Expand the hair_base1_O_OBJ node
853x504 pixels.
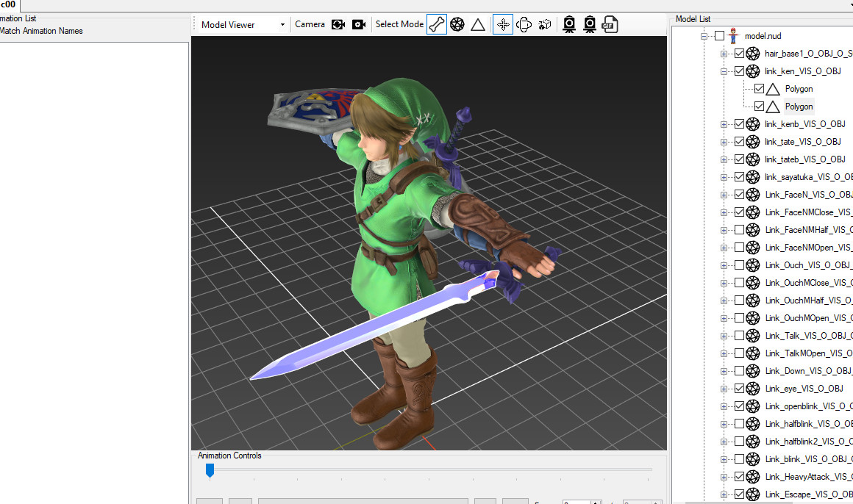pyautogui.click(x=724, y=53)
